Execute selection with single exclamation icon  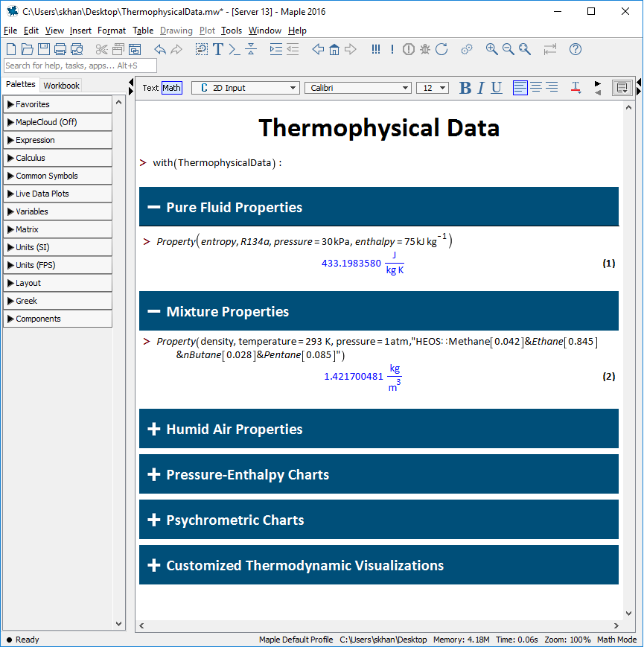(x=392, y=49)
